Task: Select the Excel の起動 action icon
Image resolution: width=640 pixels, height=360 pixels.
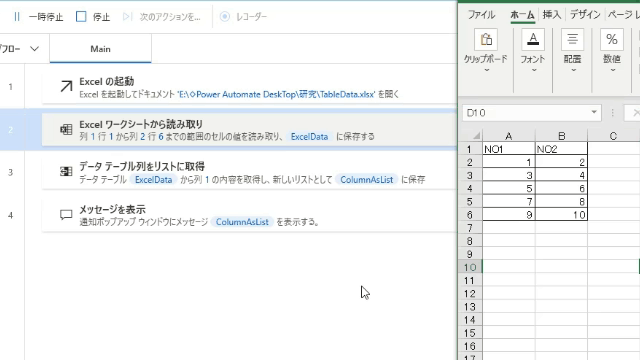Action: pyautogui.click(x=66, y=87)
